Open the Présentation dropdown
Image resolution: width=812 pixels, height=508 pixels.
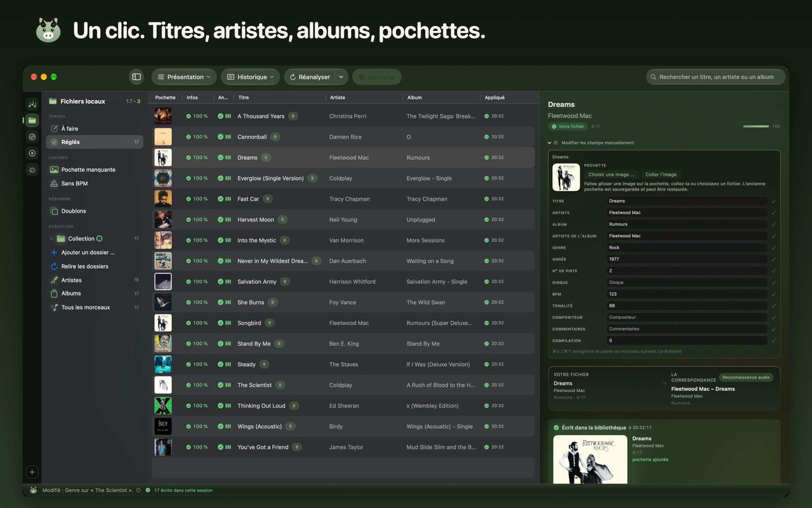[x=184, y=77]
